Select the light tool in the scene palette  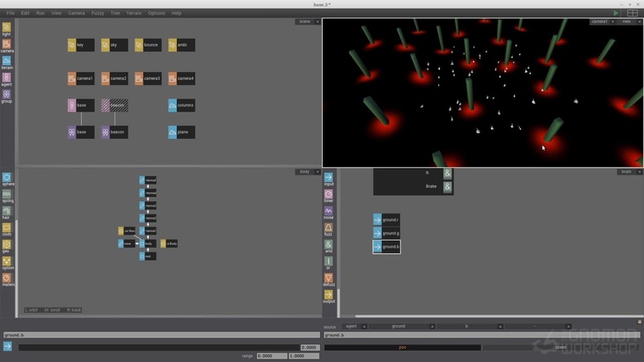[x=6, y=29]
